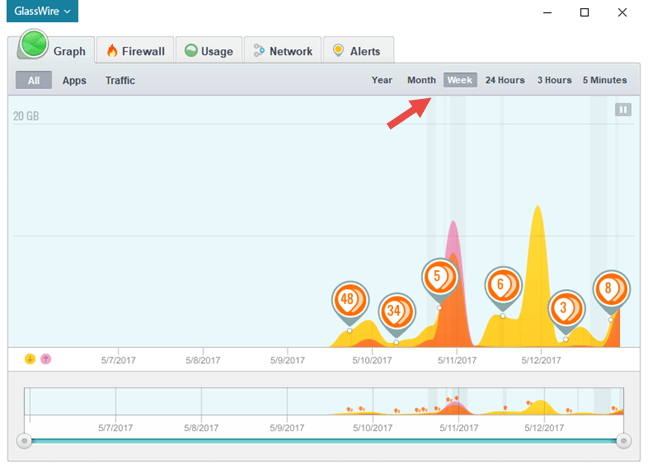This screenshot has height=469, width=648.
Task: Set time range to Month
Action: (422, 80)
